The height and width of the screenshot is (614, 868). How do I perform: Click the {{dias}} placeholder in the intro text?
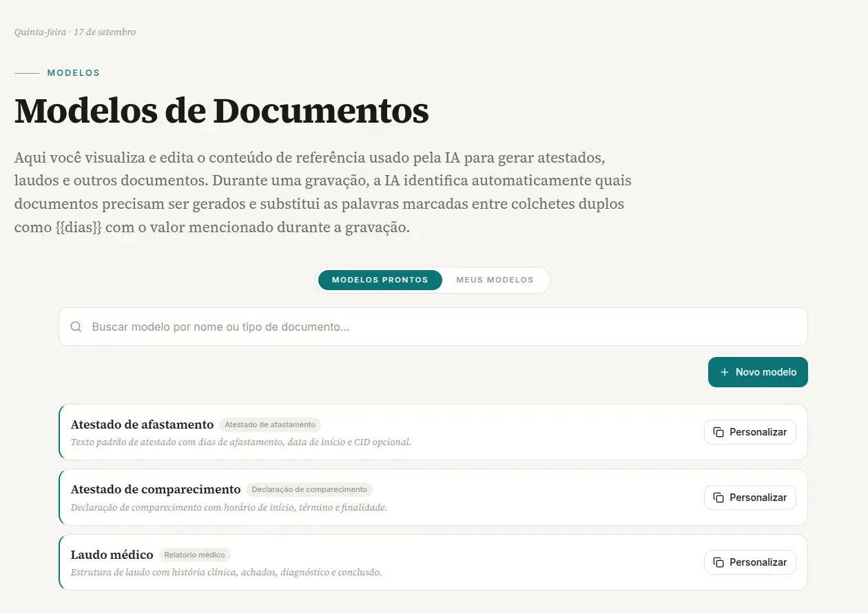(78, 227)
